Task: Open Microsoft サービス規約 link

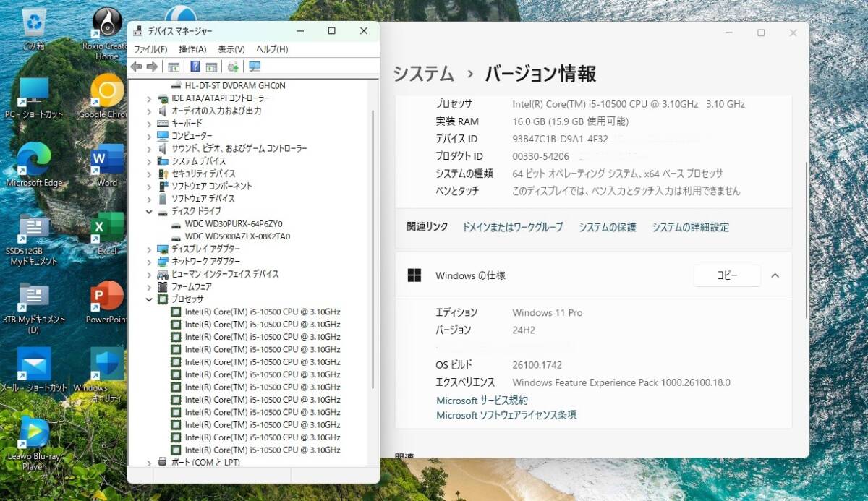Action: tap(482, 400)
